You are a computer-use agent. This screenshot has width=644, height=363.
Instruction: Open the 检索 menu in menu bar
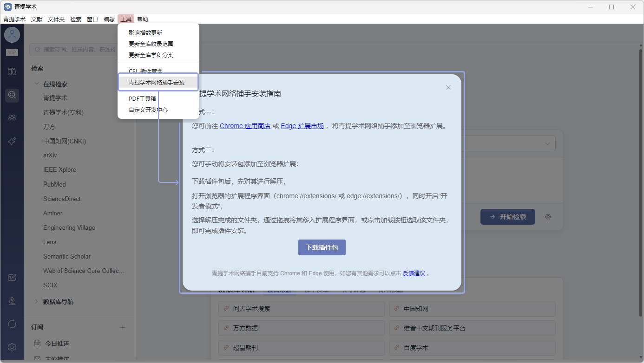[76, 19]
